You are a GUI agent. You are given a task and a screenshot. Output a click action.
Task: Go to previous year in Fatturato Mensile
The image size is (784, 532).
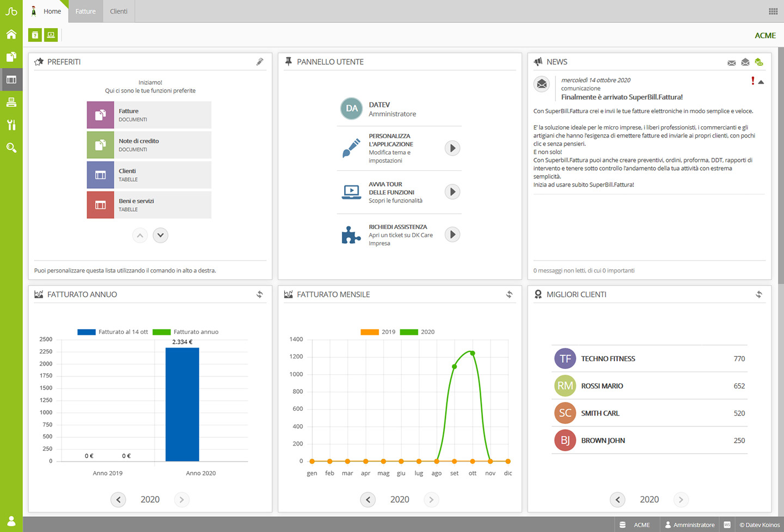click(x=368, y=499)
